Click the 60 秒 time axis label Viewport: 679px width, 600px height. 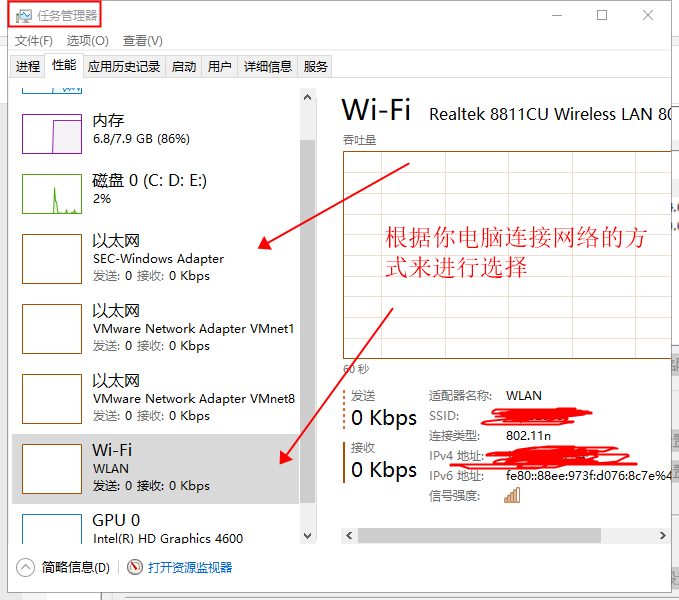click(x=356, y=369)
